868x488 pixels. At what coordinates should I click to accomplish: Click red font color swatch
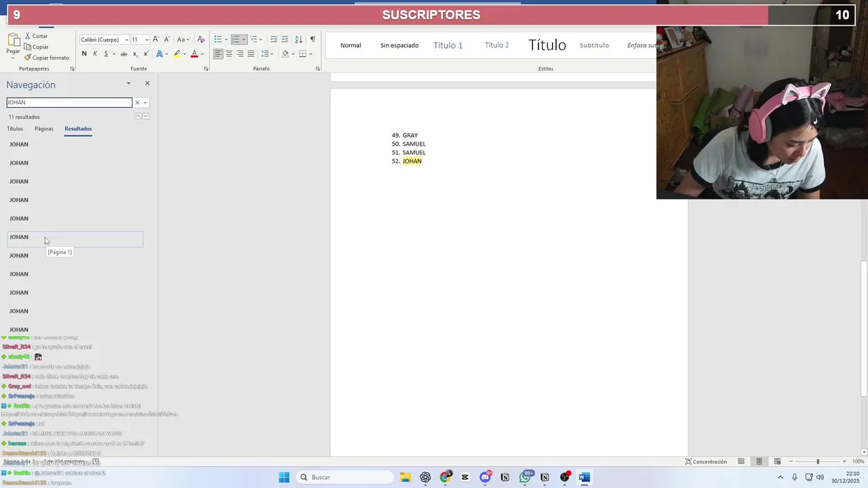pyautogui.click(x=194, y=54)
